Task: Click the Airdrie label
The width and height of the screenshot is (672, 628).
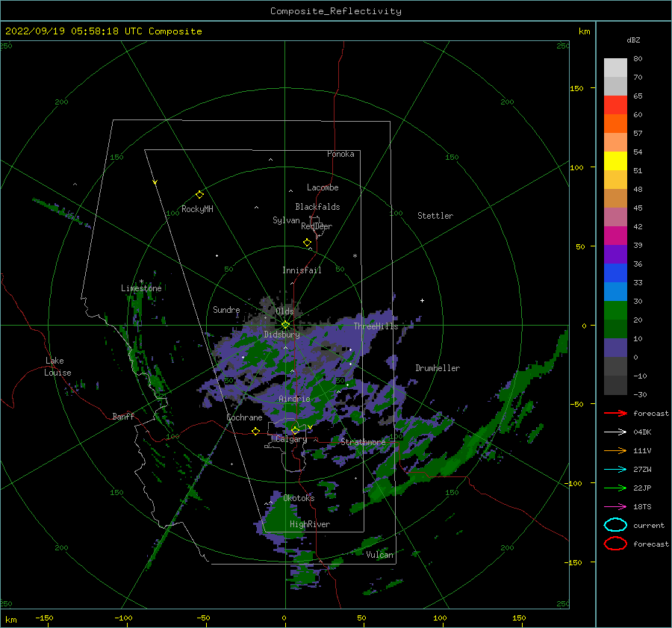Action: tap(294, 399)
